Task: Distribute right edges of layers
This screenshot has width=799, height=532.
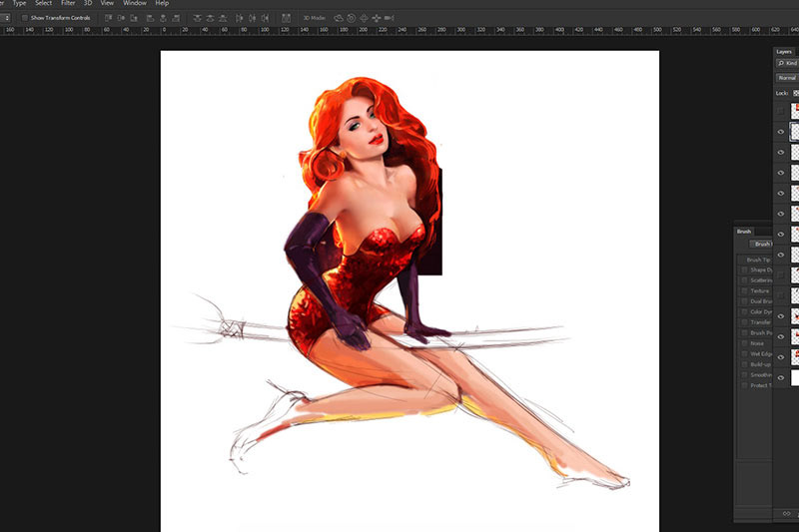Action: click(x=265, y=18)
